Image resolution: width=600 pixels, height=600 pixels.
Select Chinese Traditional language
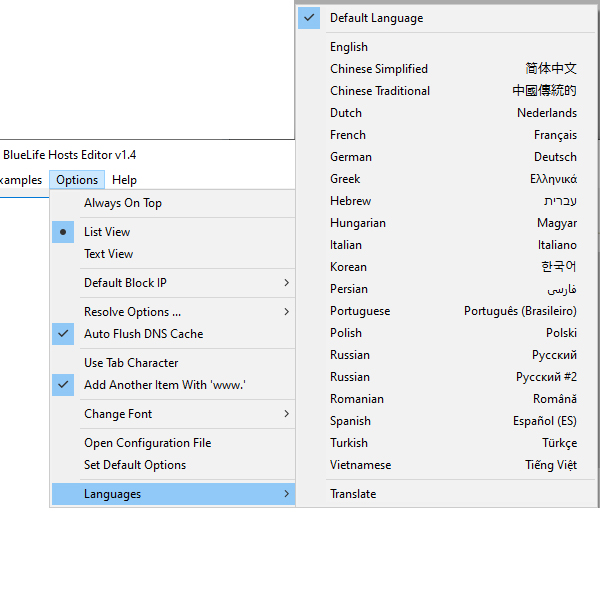447,91
